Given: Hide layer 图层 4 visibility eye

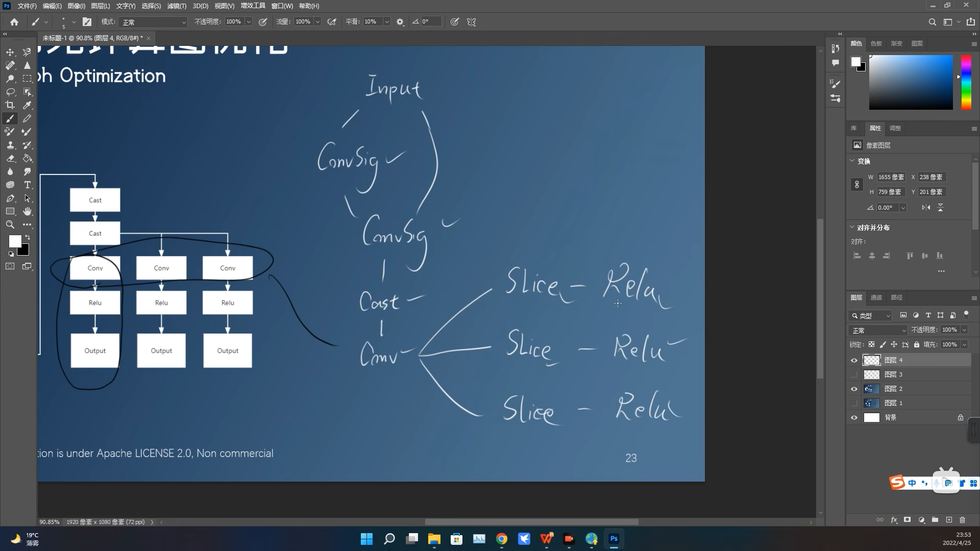Looking at the screenshot, I should (x=854, y=360).
